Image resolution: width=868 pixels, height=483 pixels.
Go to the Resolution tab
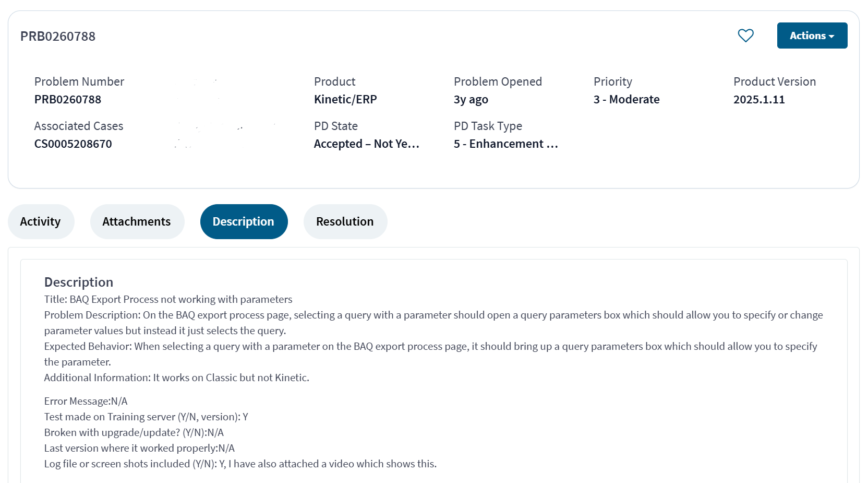(345, 221)
